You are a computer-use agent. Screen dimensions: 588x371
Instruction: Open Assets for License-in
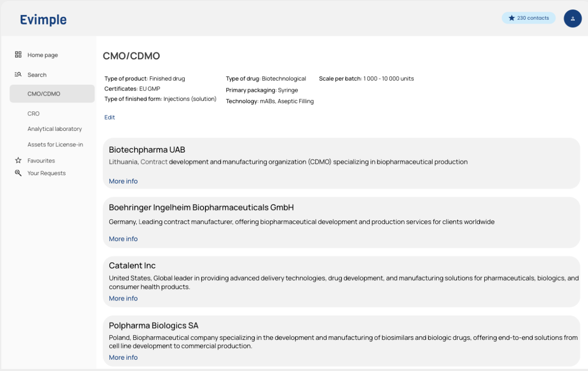coord(55,145)
